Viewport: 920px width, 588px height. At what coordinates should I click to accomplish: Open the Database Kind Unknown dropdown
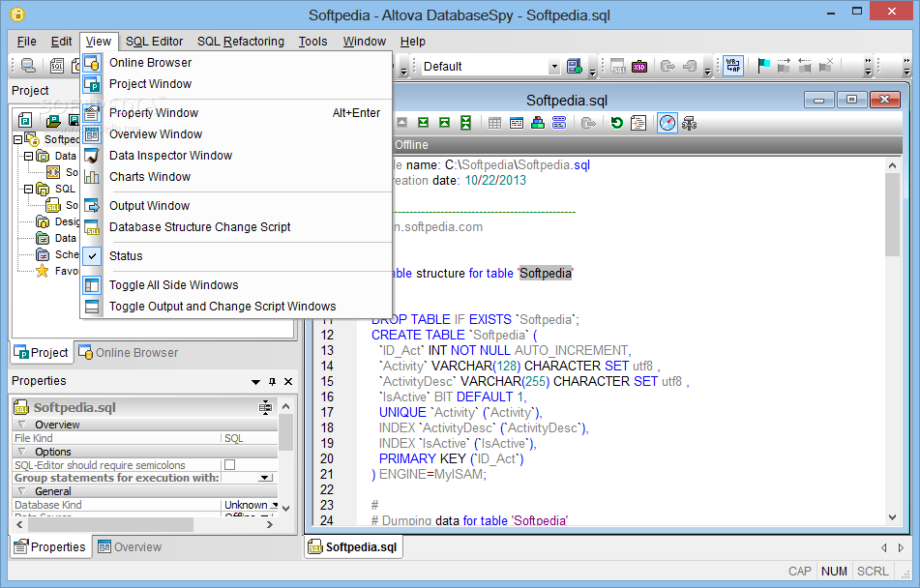coord(274,505)
